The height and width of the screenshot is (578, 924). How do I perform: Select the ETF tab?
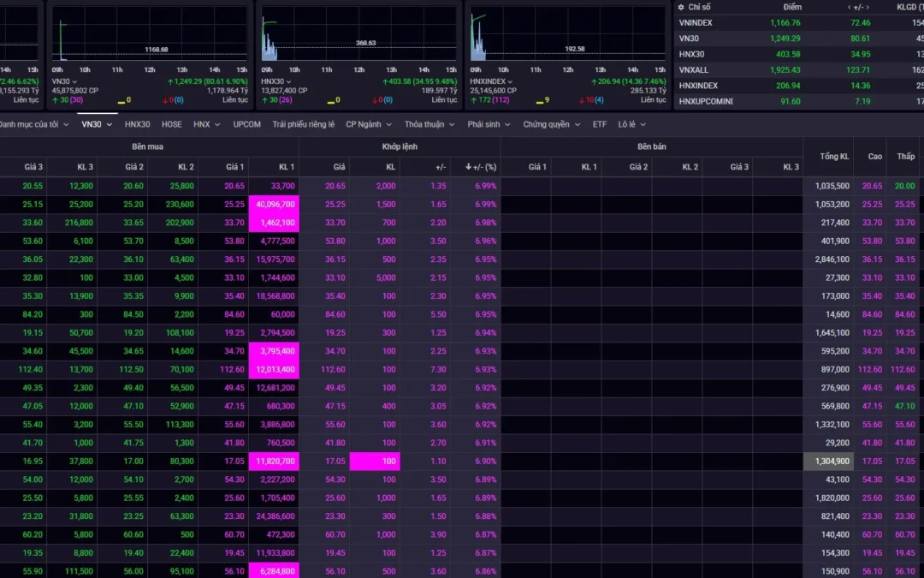[x=600, y=124]
